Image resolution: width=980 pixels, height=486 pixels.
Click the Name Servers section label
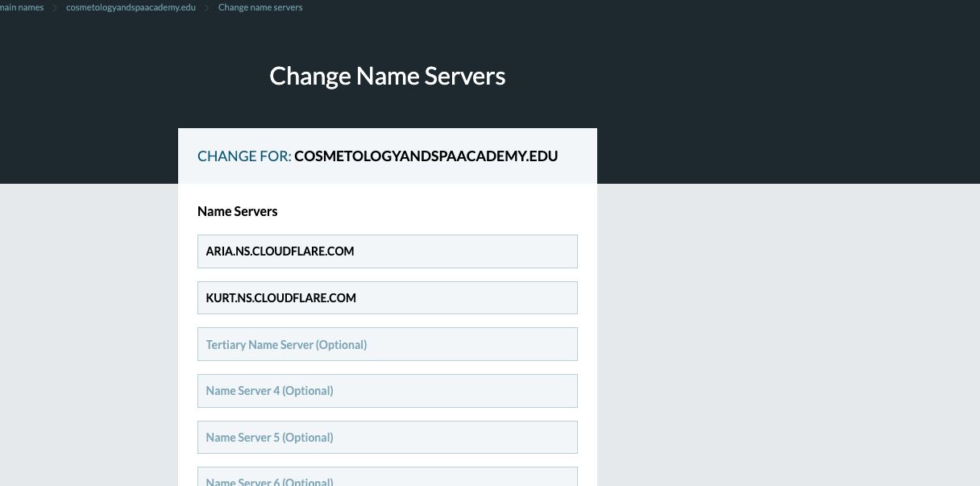coord(238,211)
